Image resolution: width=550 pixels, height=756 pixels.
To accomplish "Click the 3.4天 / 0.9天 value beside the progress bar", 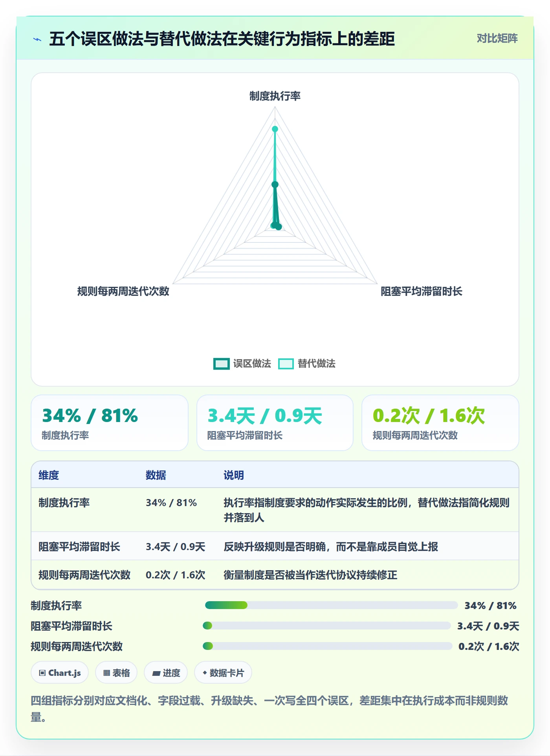I will point(488,626).
